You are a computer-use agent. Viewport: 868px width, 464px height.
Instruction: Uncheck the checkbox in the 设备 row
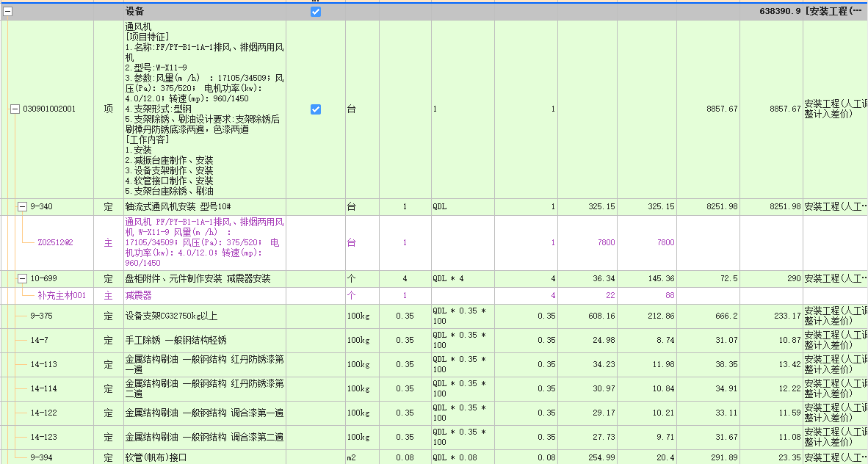pyautogui.click(x=316, y=12)
